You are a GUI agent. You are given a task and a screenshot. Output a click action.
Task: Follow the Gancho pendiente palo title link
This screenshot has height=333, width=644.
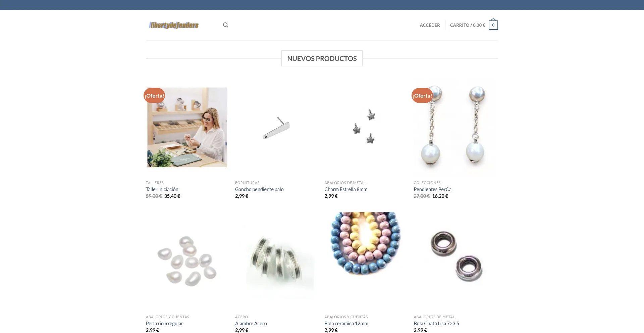coord(259,189)
